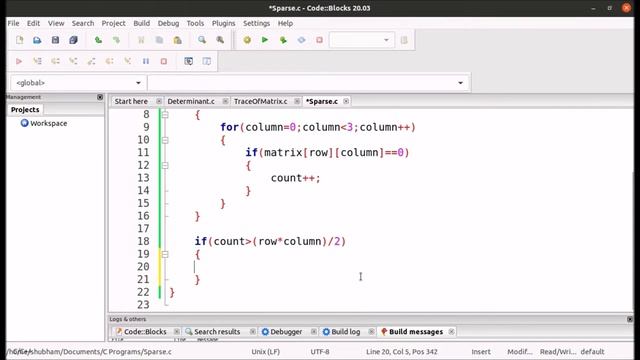Open the Tools menu

[x=195, y=23]
